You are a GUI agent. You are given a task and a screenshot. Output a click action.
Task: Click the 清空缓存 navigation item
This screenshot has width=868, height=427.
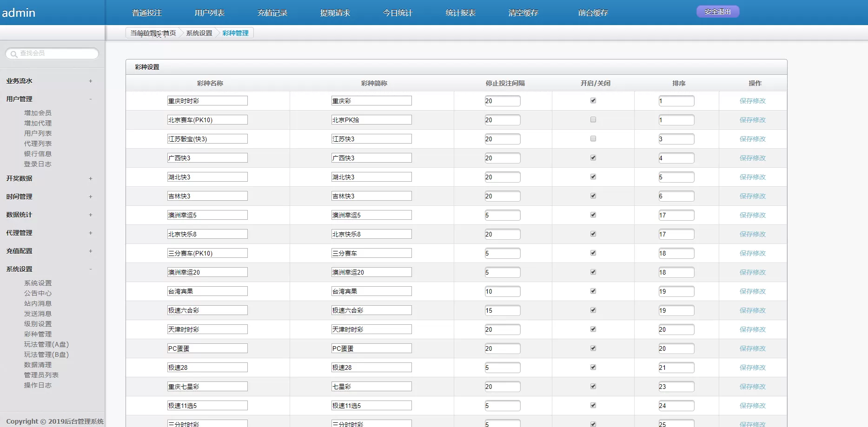click(523, 13)
